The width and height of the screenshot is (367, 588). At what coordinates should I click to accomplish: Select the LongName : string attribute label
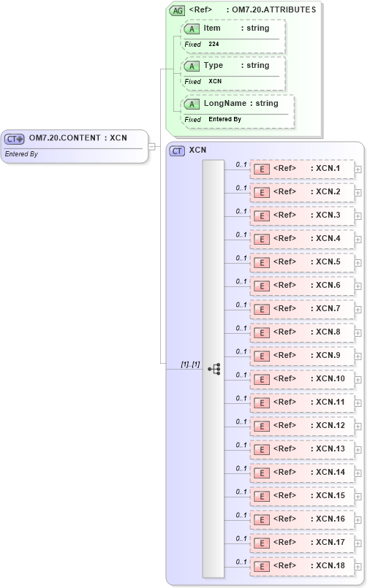(241, 104)
